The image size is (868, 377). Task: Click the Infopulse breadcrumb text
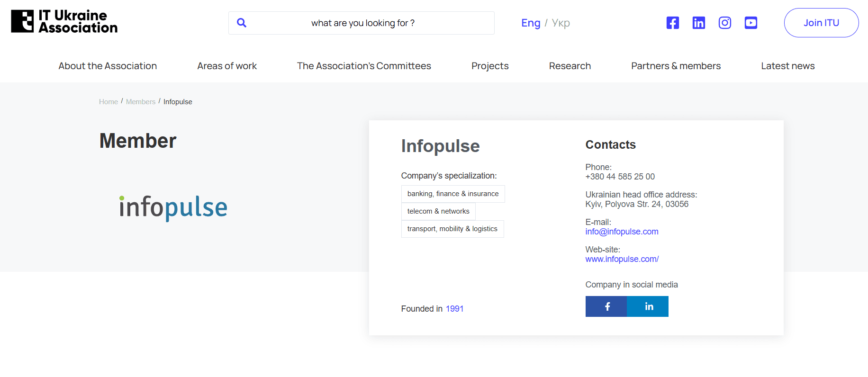coord(178,102)
